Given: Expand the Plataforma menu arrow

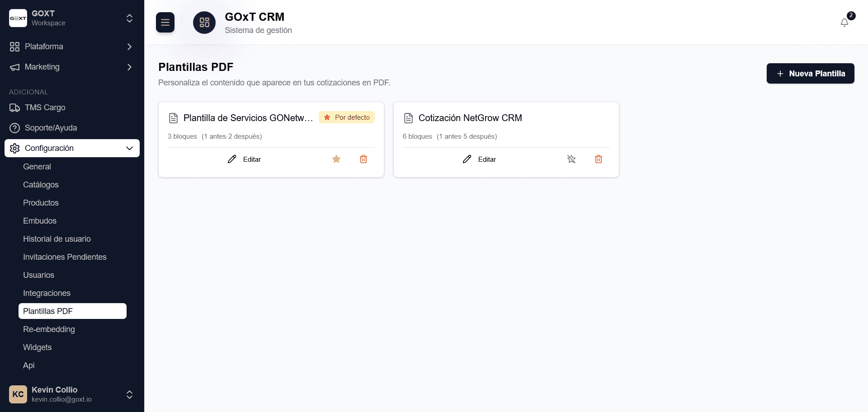Looking at the screenshot, I should pyautogui.click(x=129, y=47).
